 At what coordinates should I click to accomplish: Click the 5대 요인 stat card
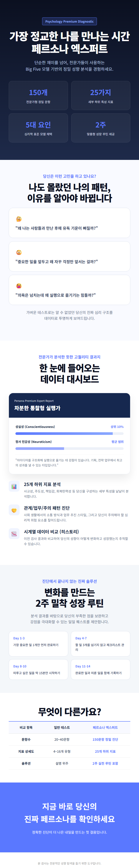click(x=38, y=128)
